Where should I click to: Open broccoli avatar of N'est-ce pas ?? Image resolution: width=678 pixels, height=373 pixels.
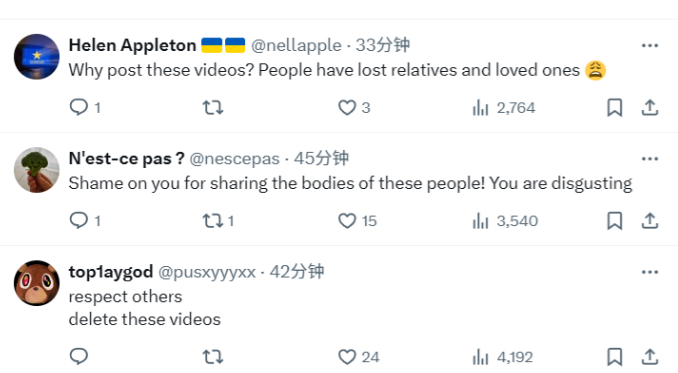(37, 170)
